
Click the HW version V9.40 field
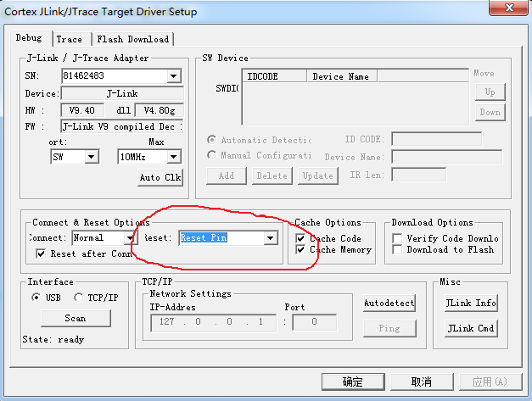point(82,110)
